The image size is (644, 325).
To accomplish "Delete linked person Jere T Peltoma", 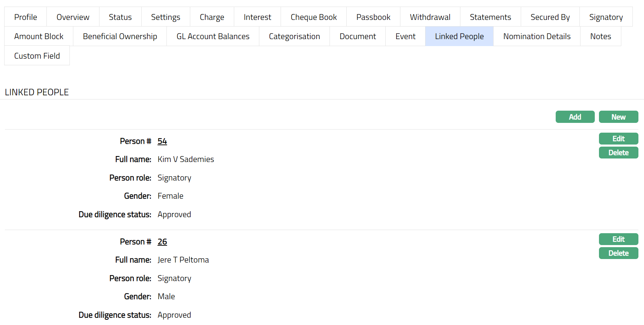I will [618, 253].
